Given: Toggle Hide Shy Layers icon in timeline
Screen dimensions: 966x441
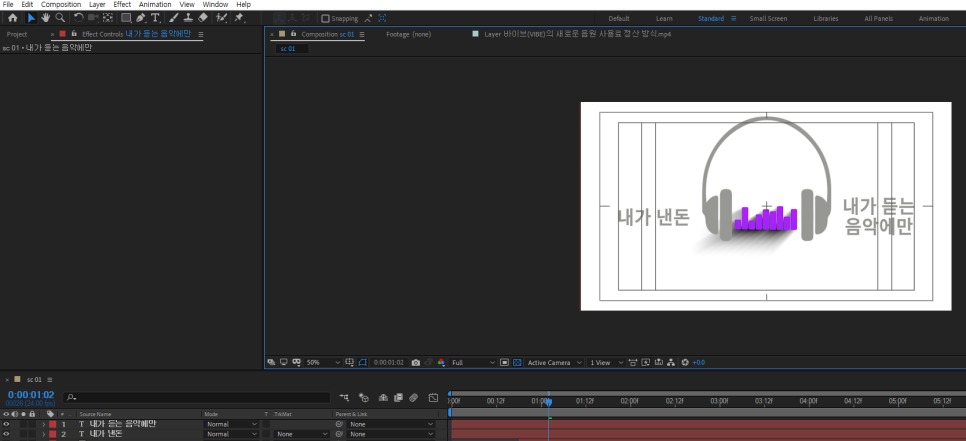Looking at the screenshot, I should coord(383,398).
